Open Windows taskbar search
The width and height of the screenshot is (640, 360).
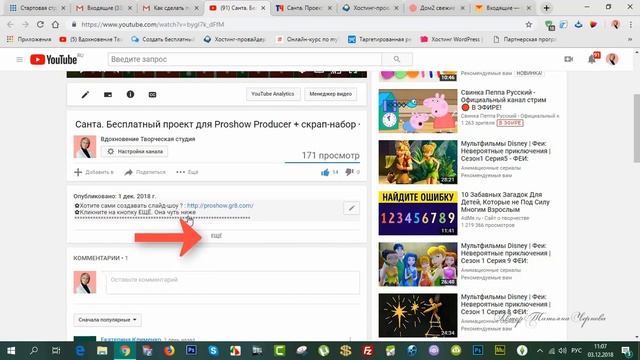coord(34,351)
